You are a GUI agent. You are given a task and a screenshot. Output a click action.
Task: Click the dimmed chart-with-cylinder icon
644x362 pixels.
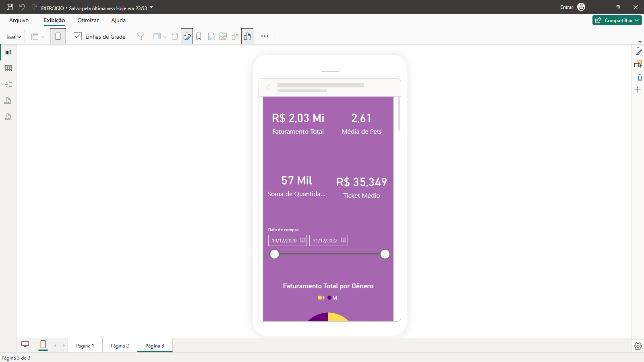tap(236, 37)
